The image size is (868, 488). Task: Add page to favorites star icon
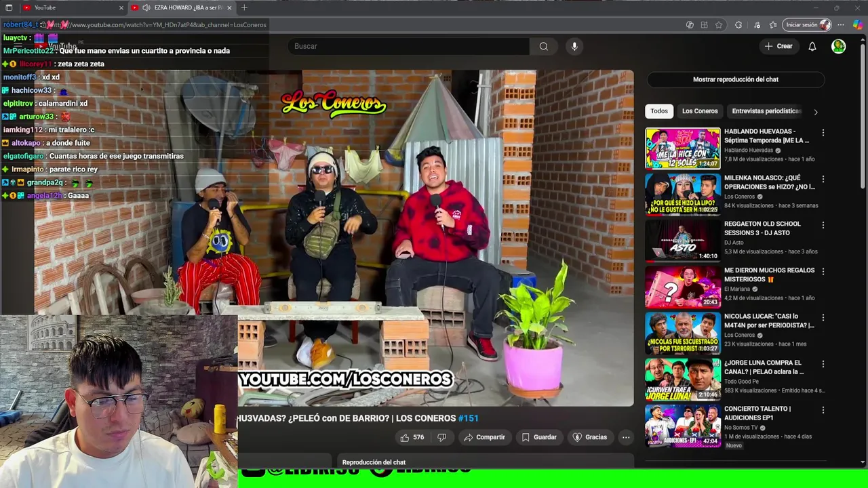click(719, 25)
